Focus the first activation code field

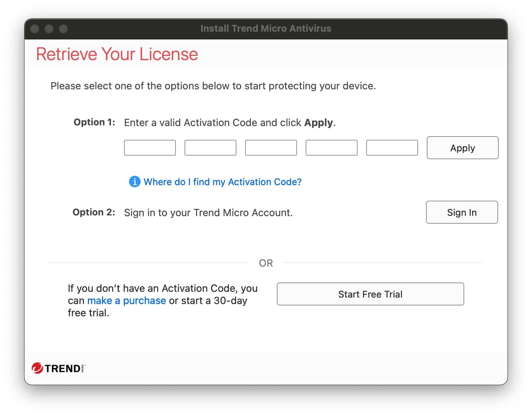(x=150, y=148)
